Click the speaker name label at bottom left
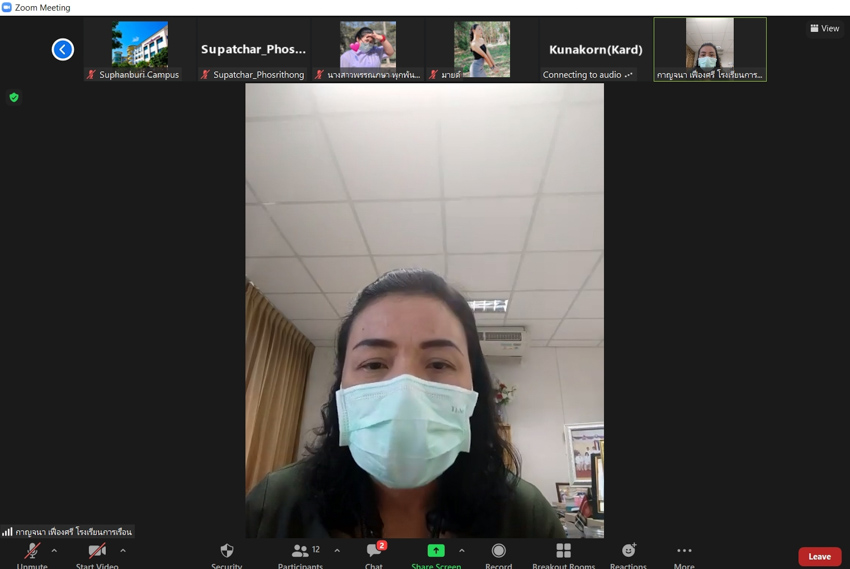The width and height of the screenshot is (850, 569). 73,532
